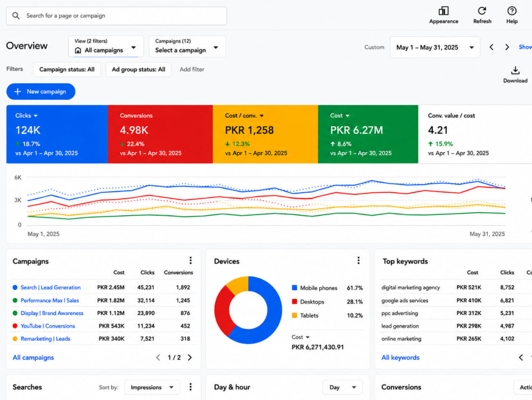Click 'google ads services' keyword row
Viewport: 532px width, 400px height.
coord(456,300)
